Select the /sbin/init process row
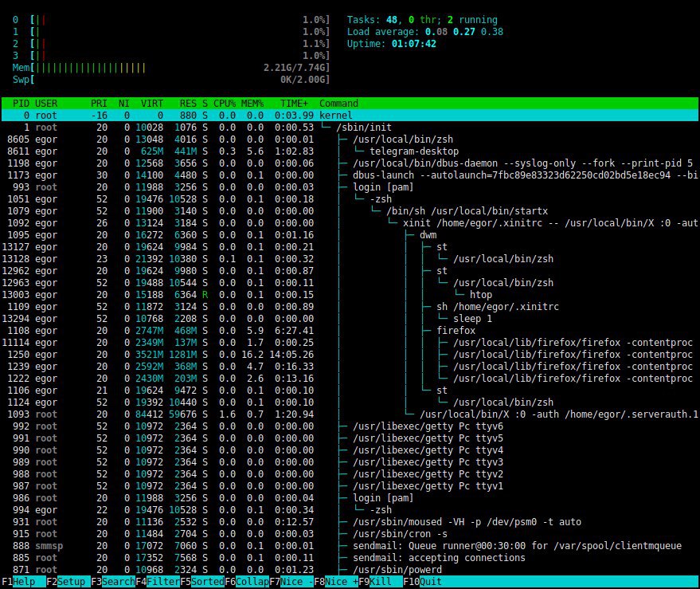Viewport: 700px width, 589px height. coord(350,128)
